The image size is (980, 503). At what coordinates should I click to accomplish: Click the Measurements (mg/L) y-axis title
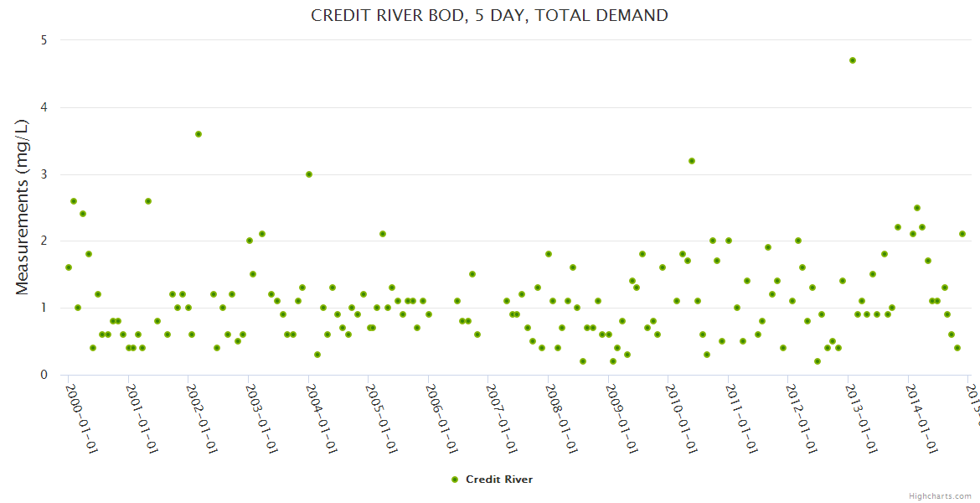(23, 207)
